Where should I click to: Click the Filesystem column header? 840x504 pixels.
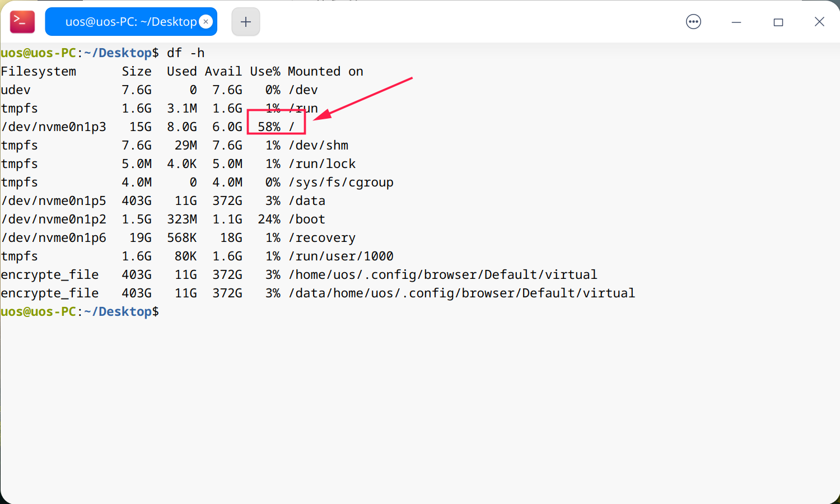39,72
